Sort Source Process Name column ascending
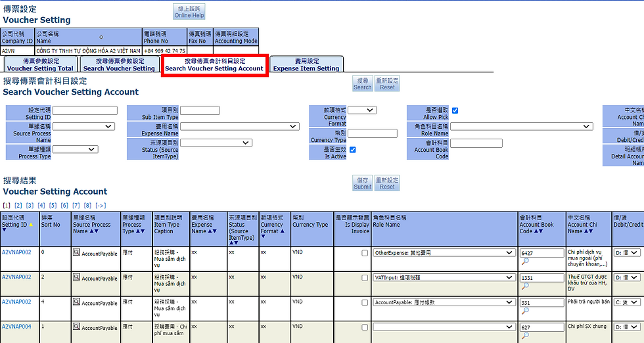This screenshot has width=644, height=343. (x=91, y=231)
